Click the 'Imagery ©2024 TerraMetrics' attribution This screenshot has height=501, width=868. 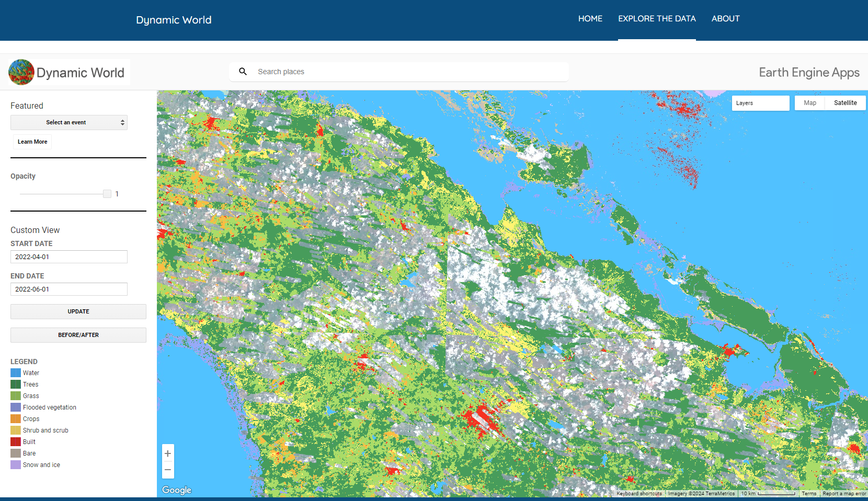click(x=701, y=494)
